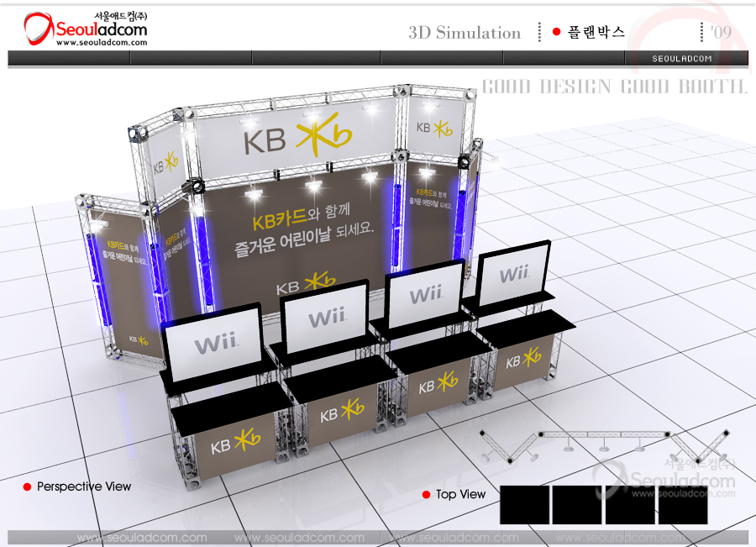Click the "Perspective View" label
Viewport: 756px width, 547px height.
click(84, 487)
